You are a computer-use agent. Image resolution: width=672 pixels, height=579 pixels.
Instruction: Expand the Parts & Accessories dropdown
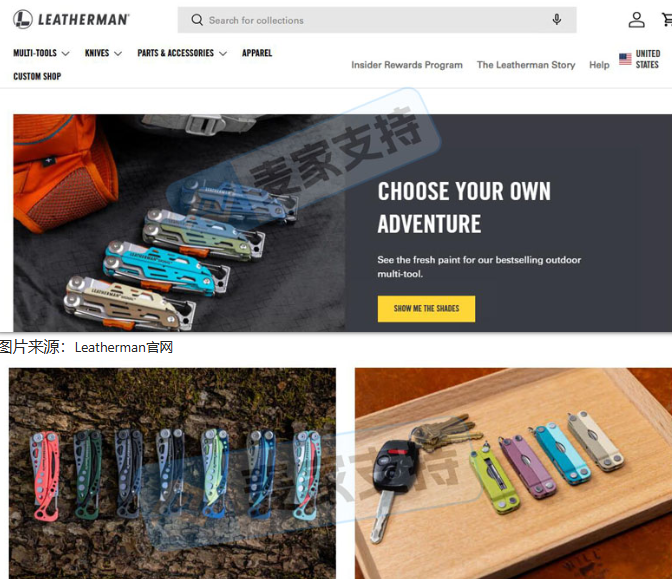pyautogui.click(x=182, y=53)
